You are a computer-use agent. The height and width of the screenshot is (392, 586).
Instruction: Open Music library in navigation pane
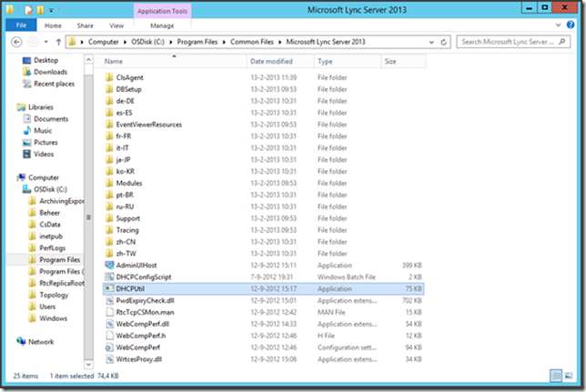pyautogui.click(x=43, y=131)
